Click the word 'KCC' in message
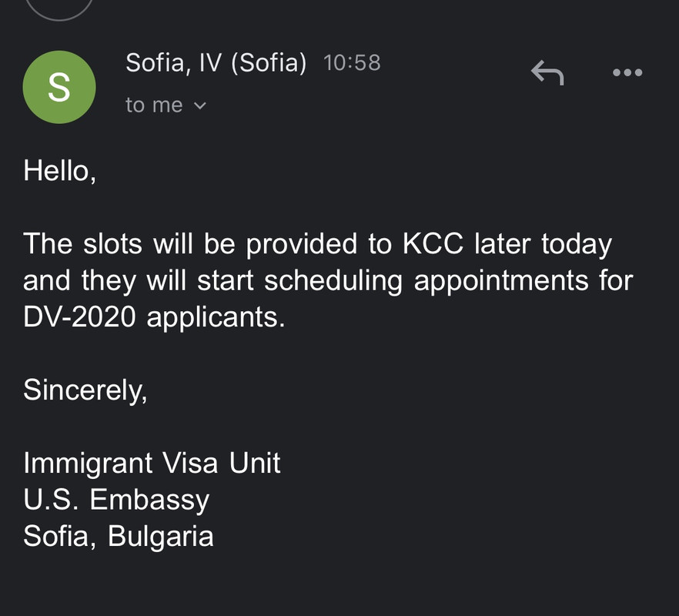 tap(433, 243)
